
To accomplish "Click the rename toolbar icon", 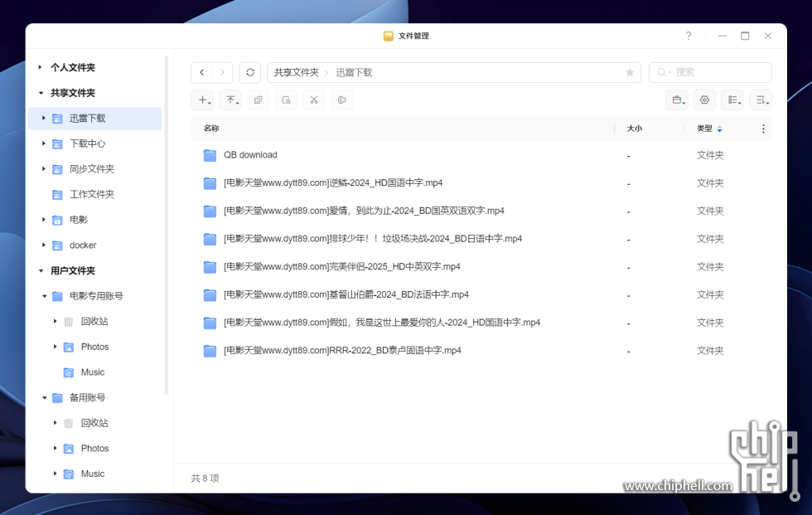I will tap(341, 100).
